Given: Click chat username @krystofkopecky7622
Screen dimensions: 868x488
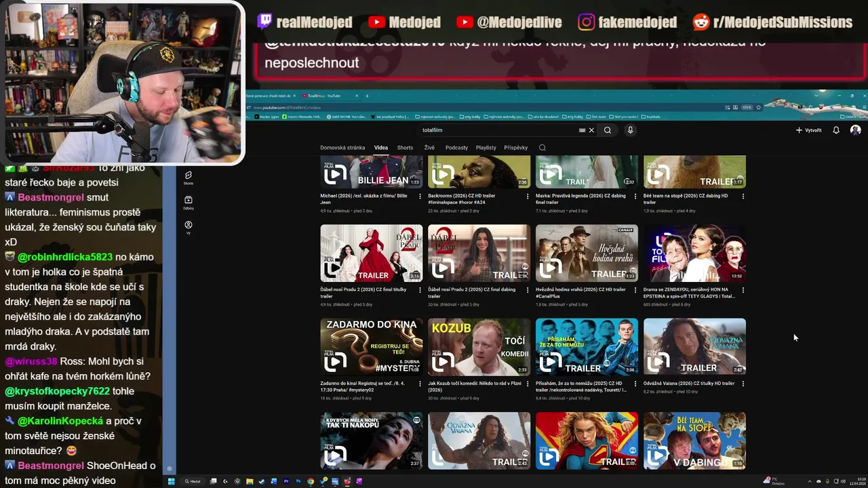Looking at the screenshot, I should click(57, 392).
